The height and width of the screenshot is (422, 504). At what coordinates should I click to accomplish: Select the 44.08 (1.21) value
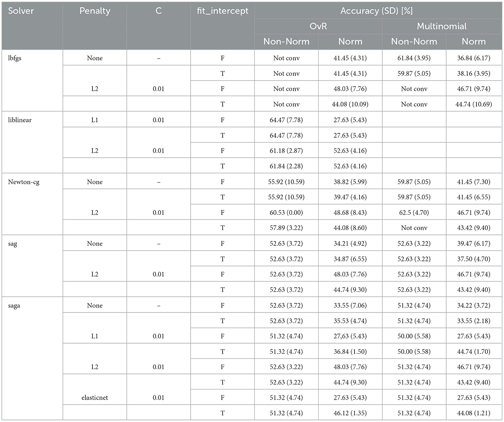pos(474,413)
